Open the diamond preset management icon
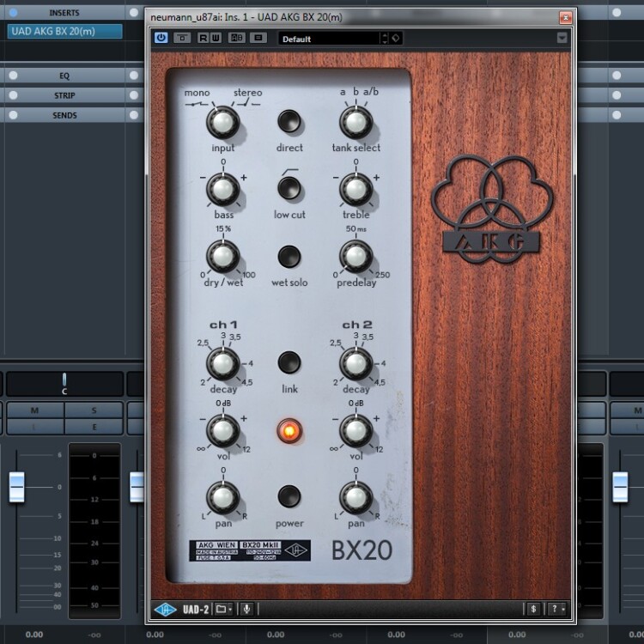This screenshot has width=644, height=644. [x=396, y=38]
